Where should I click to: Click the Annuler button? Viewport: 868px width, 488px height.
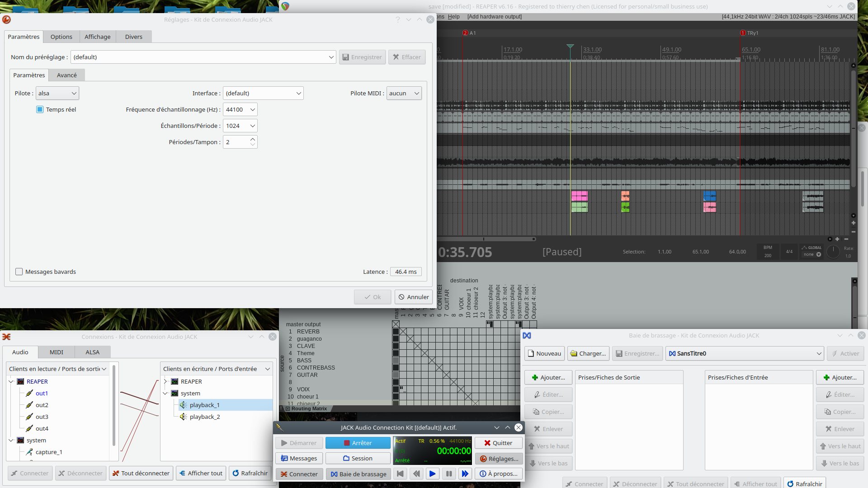pos(413,297)
